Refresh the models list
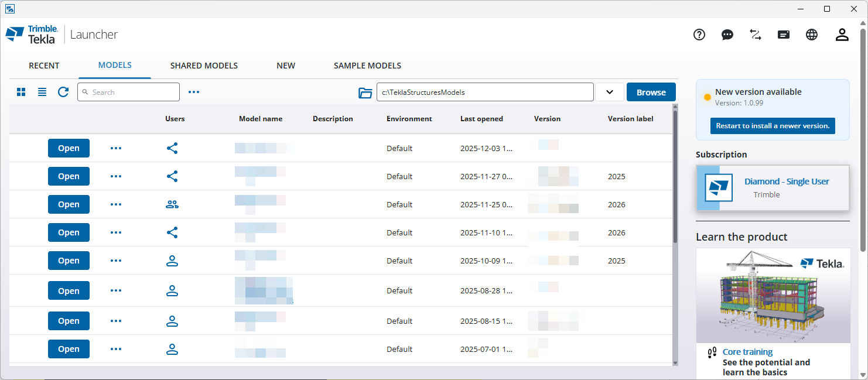 63,92
